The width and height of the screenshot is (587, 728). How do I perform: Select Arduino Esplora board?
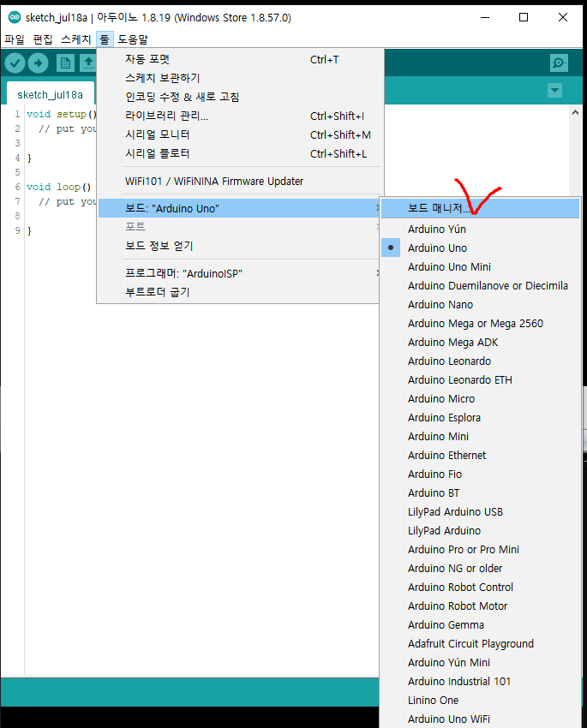pos(480,417)
